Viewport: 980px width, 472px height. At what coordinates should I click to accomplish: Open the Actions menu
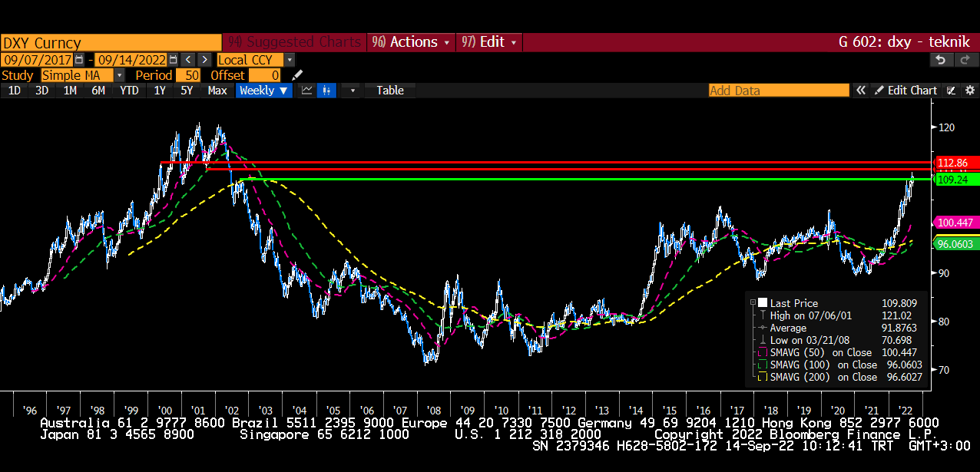pos(412,42)
